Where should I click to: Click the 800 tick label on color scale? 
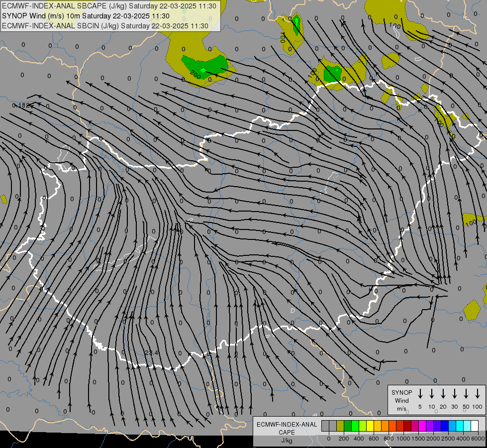[x=389, y=439]
